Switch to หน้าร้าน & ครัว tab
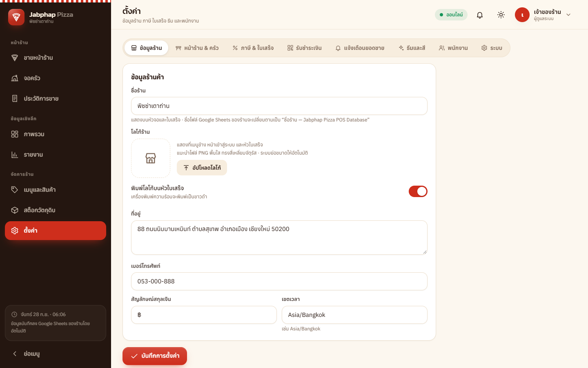The width and height of the screenshot is (588, 368). (x=197, y=48)
